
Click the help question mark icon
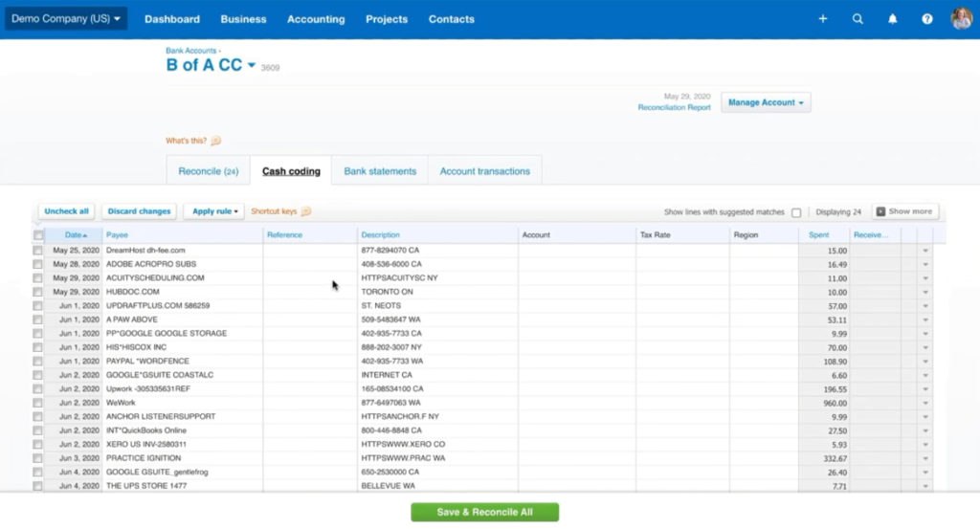point(926,19)
